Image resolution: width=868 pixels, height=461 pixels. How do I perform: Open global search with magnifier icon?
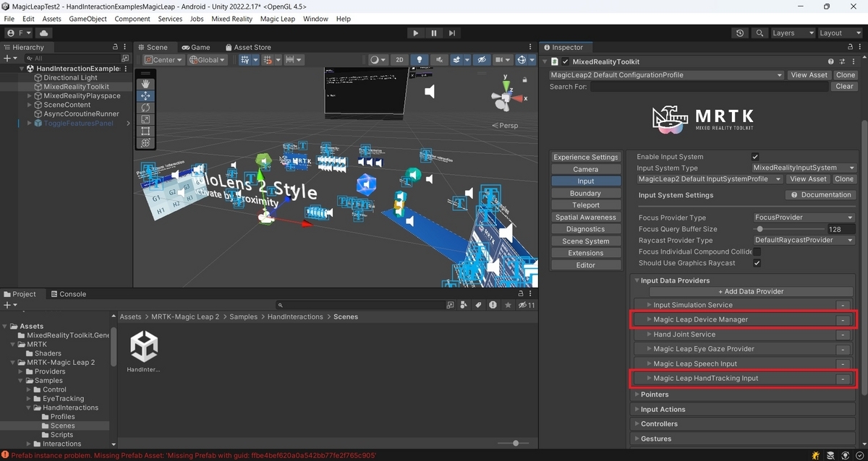tap(759, 33)
